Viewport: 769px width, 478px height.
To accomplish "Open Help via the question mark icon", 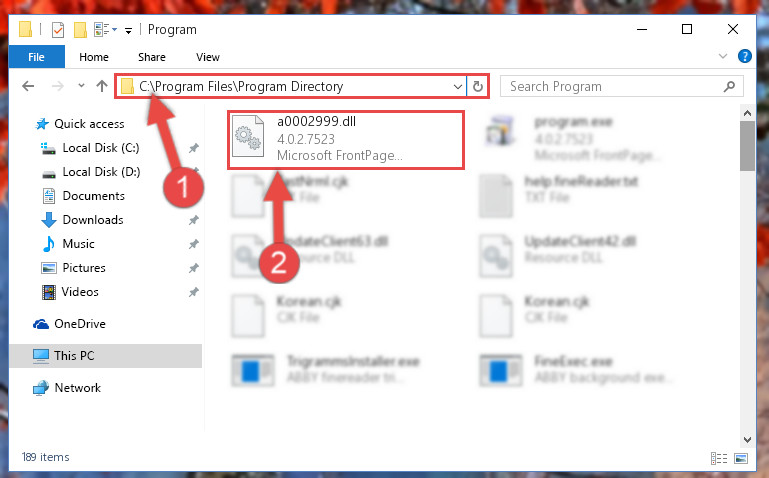I will tap(744, 56).
